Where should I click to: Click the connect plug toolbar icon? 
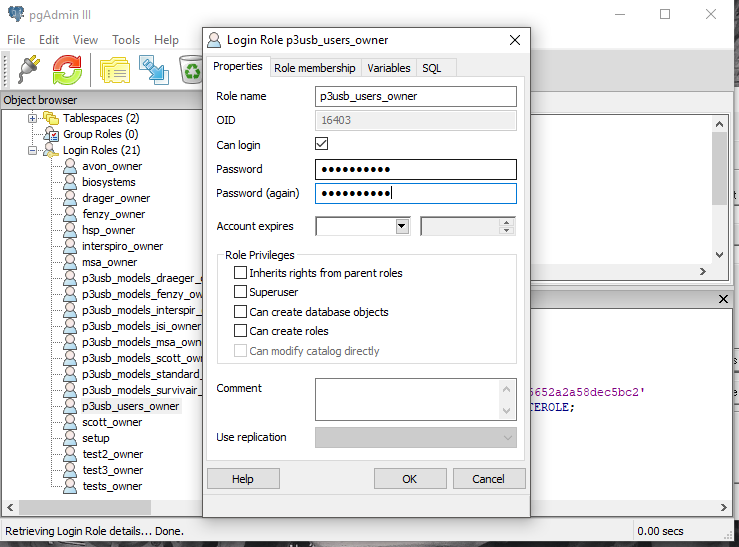point(29,70)
